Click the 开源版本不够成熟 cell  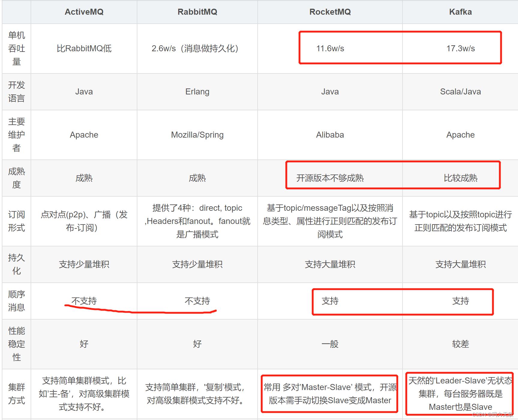point(330,178)
